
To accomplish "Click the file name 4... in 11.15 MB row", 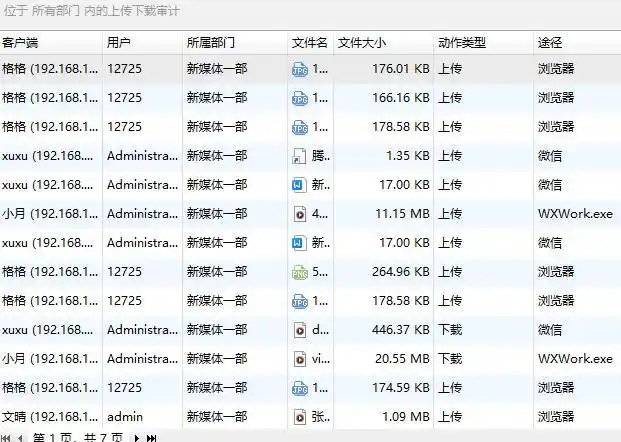I will (320, 214).
